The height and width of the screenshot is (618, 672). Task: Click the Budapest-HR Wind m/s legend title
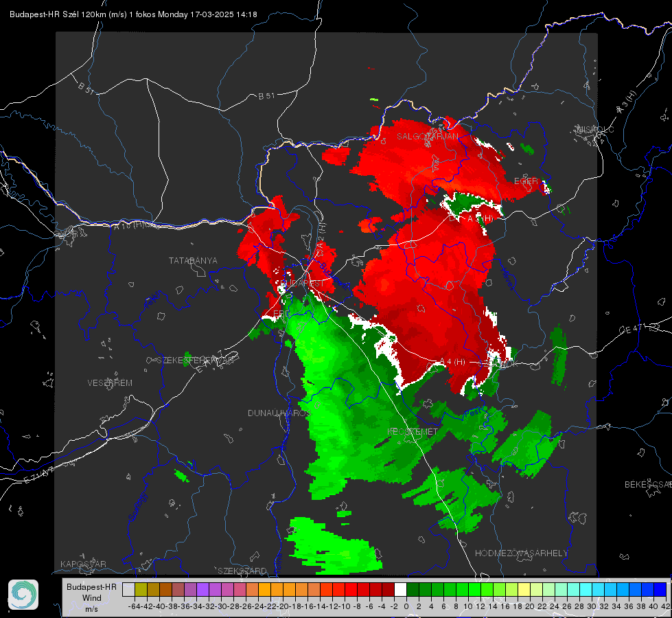coord(91,598)
